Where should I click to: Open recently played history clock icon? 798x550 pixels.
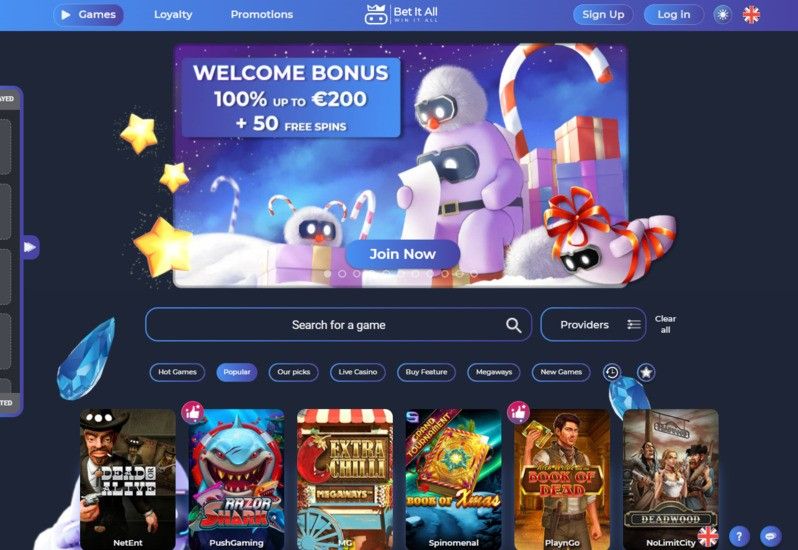tap(612, 372)
